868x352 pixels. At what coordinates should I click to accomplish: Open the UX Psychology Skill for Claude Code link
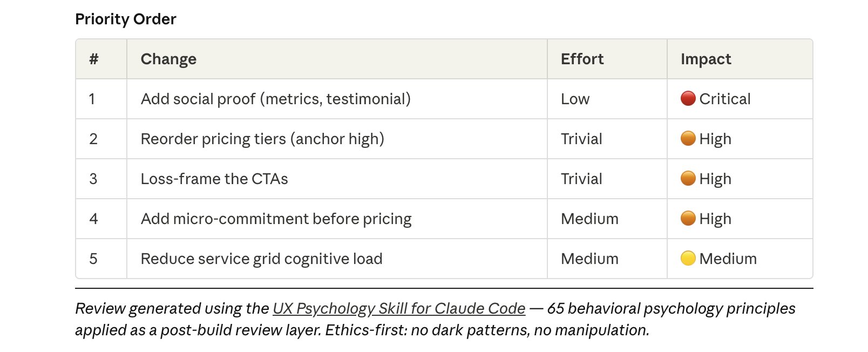[x=398, y=308]
